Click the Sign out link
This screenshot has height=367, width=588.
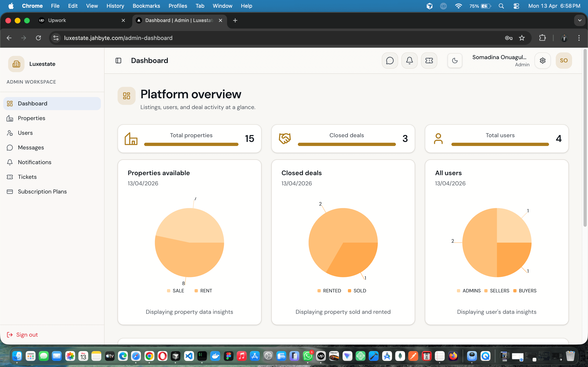pos(22,334)
